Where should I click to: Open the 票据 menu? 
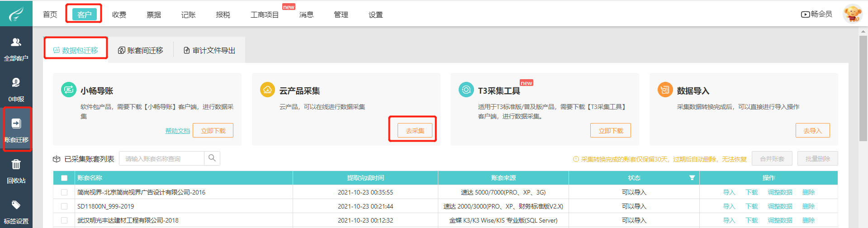pos(154,14)
